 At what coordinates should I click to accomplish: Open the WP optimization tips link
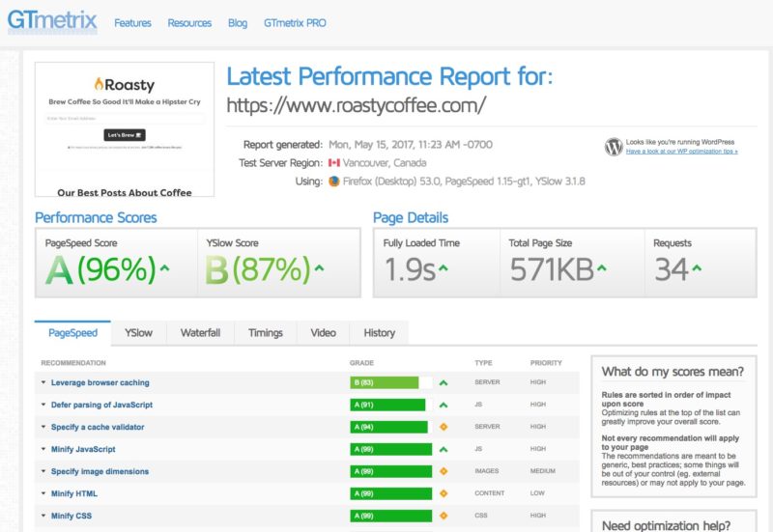click(x=682, y=152)
